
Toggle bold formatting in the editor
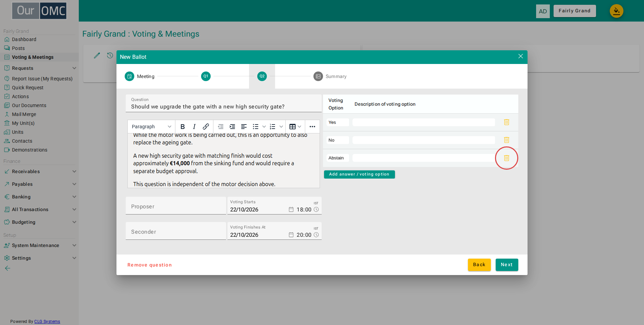183,127
